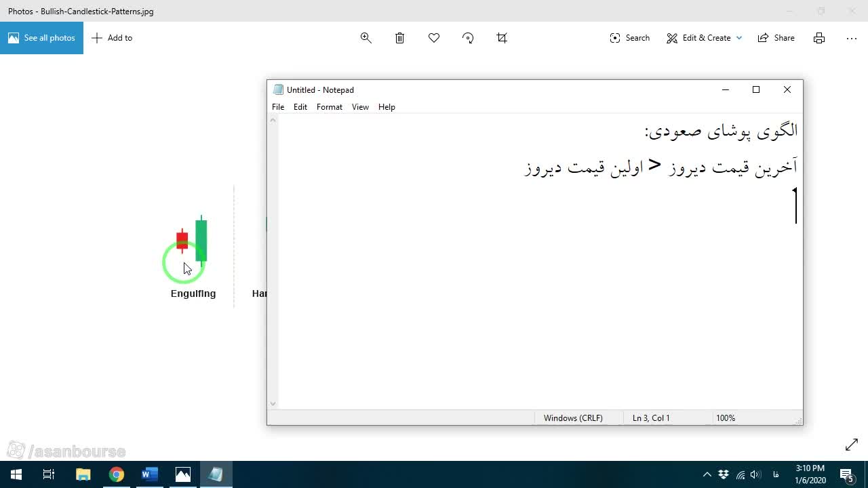
Task: Zoom in with the magnifier icon
Action: [366, 38]
